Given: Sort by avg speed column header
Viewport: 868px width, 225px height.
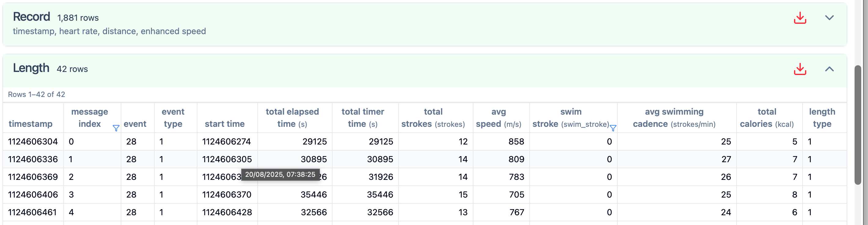Looking at the screenshot, I should coord(498,118).
